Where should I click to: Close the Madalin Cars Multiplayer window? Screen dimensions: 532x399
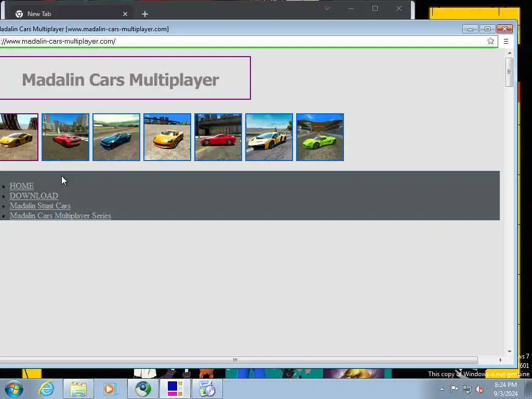504,29
